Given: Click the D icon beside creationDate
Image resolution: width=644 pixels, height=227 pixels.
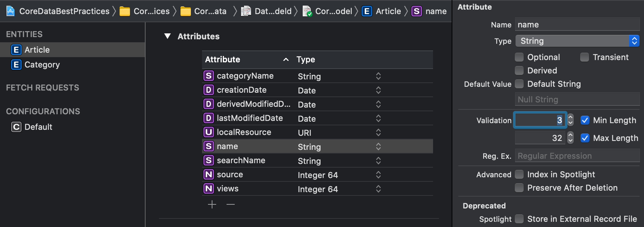Looking at the screenshot, I should coord(209,90).
